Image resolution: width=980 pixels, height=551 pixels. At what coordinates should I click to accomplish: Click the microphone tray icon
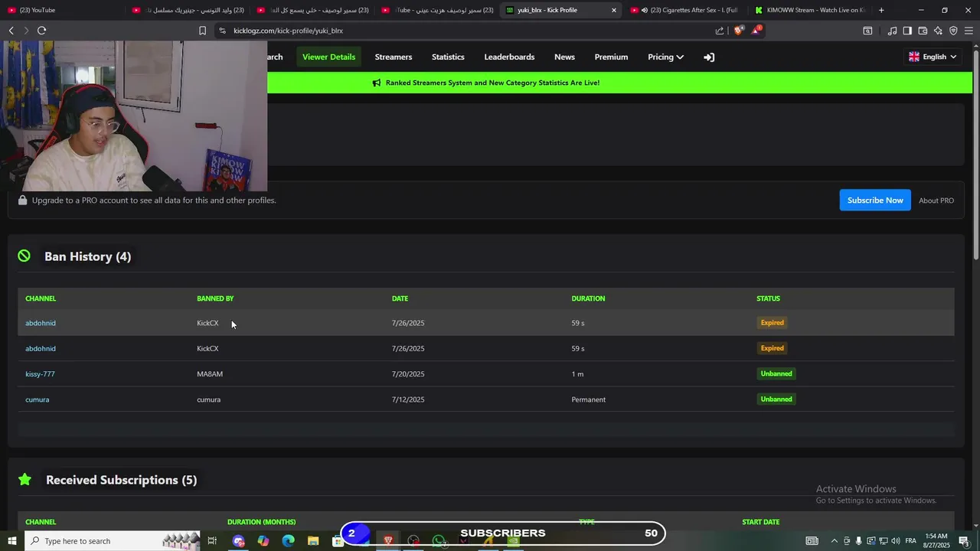click(x=858, y=541)
